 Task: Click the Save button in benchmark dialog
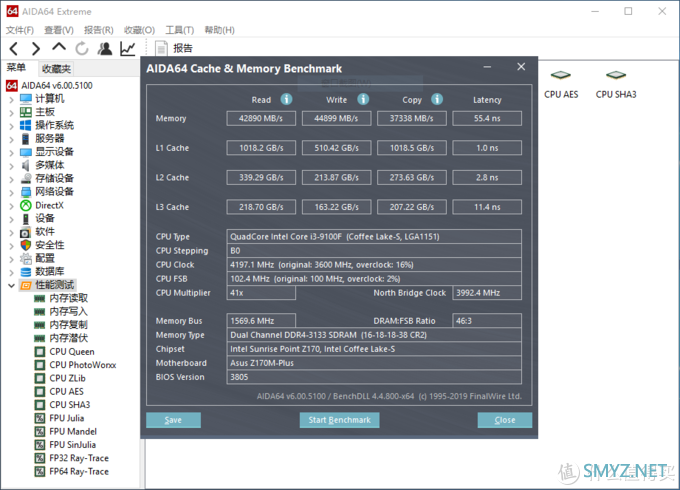pyautogui.click(x=173, y=420)
